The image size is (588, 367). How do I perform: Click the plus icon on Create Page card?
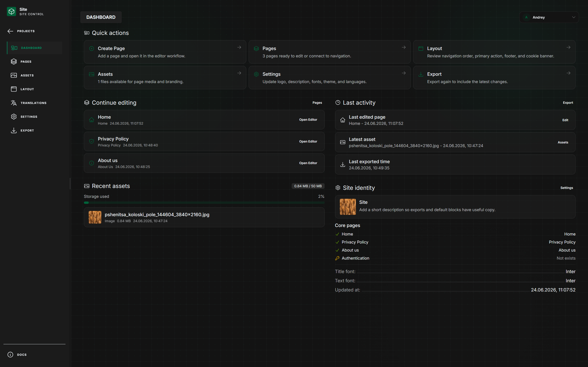click(x=92, y=49)
